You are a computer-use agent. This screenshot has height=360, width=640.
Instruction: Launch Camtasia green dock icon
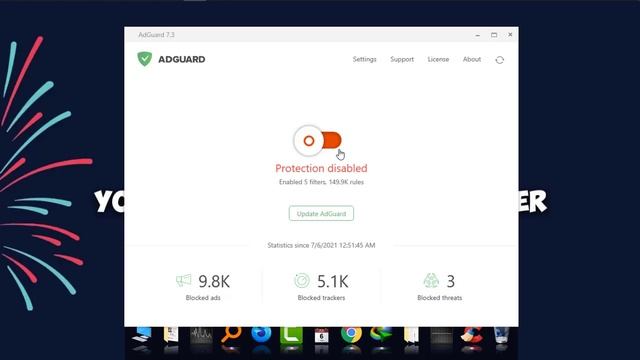291,335
